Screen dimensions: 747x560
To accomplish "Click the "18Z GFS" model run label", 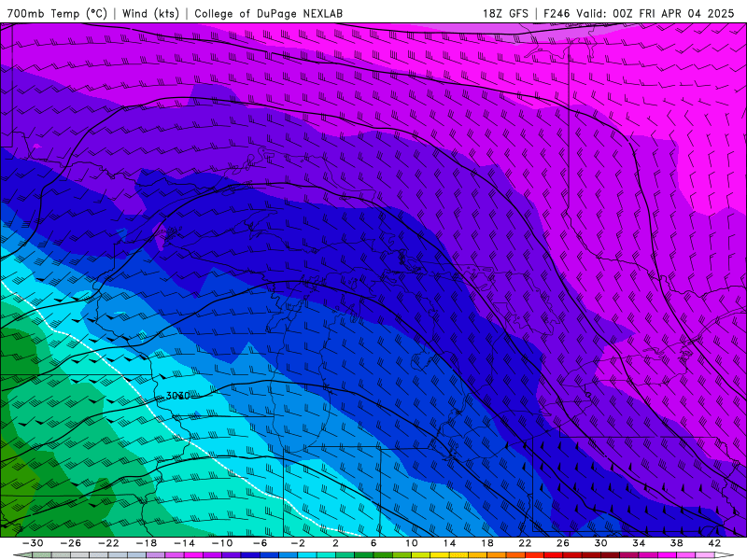I will pos(505,13).
